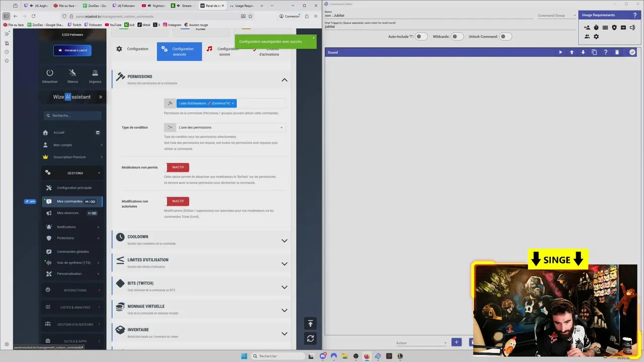Duplicate the Sound action
This screenshot has width=644, height=362.
(594, 52)
